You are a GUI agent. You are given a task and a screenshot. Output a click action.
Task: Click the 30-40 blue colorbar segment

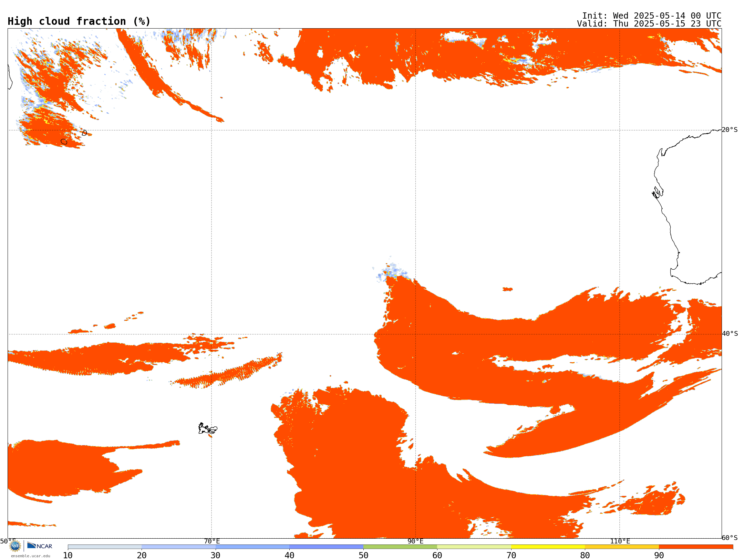point(252,547)
